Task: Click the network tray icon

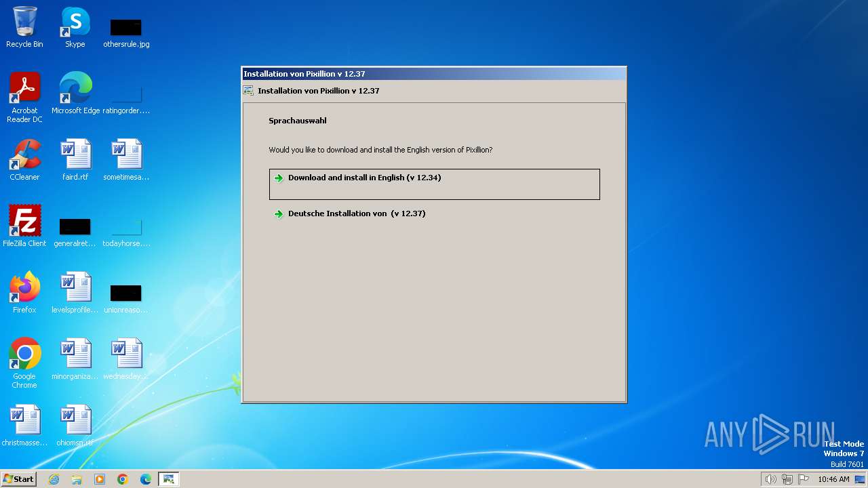Action: pyautogui.click(x=787, y=479)
